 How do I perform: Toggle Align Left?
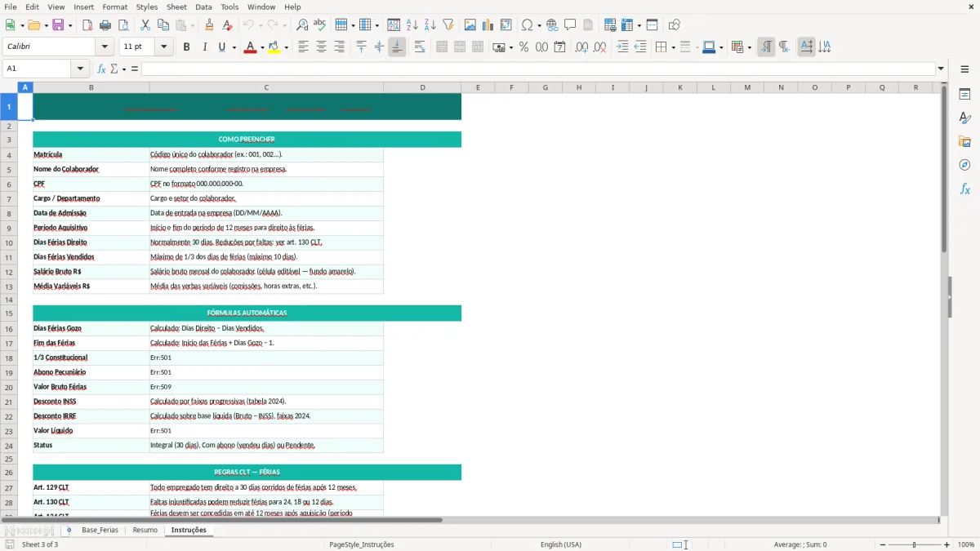(x=303, y=47)
